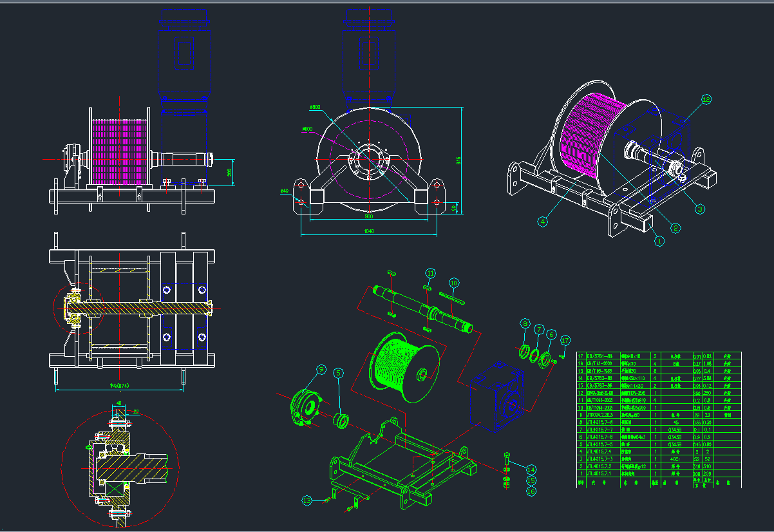Screen dimensions: 774x532
Task: Select balloon 3 near the coupling
Action: [x=700, y=209]
